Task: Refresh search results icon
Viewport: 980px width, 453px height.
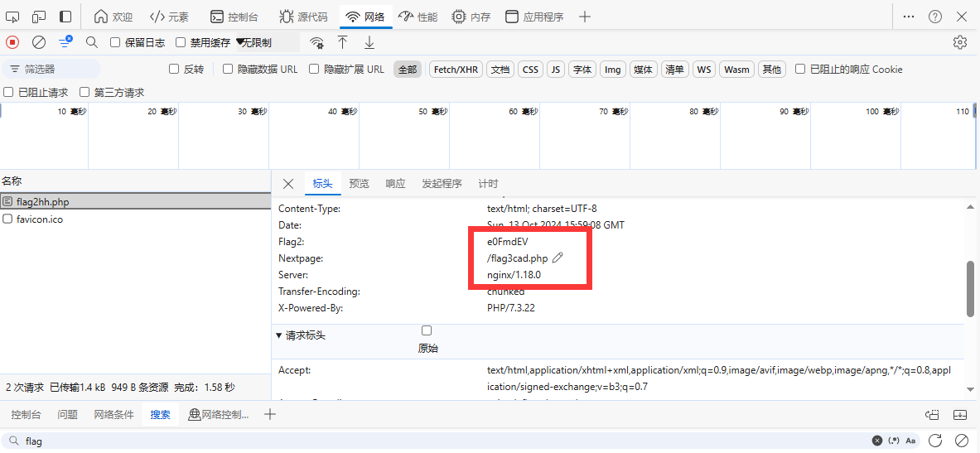Action: [935, 441]
